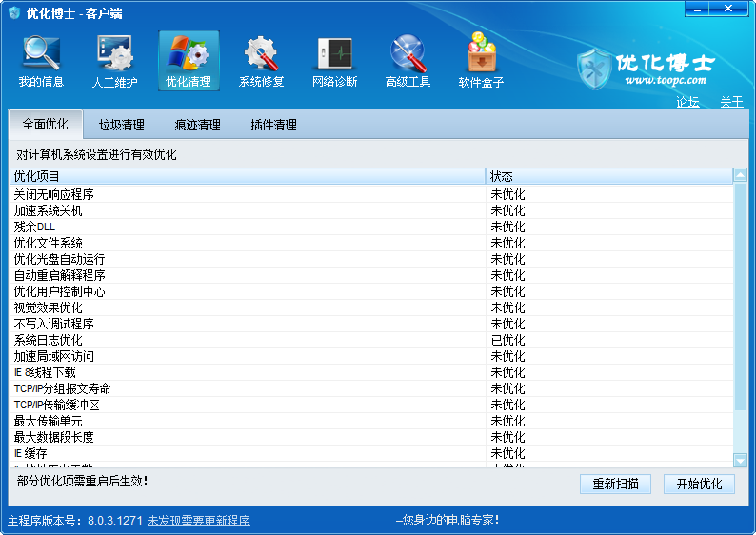This screenshot has height=535, width=756.
Task: Open the 软件盒子 software box
Action: point(481,61)
